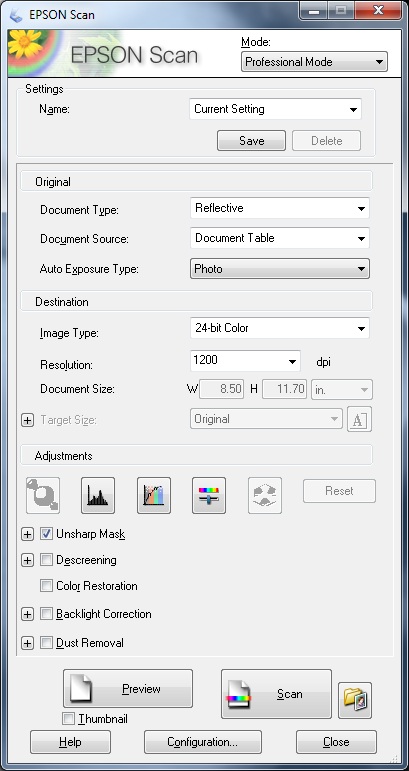This screenshot has width=409, height=771.
Task: Click the EPSON Scan title bar icon
Action: tap(16, 15)
